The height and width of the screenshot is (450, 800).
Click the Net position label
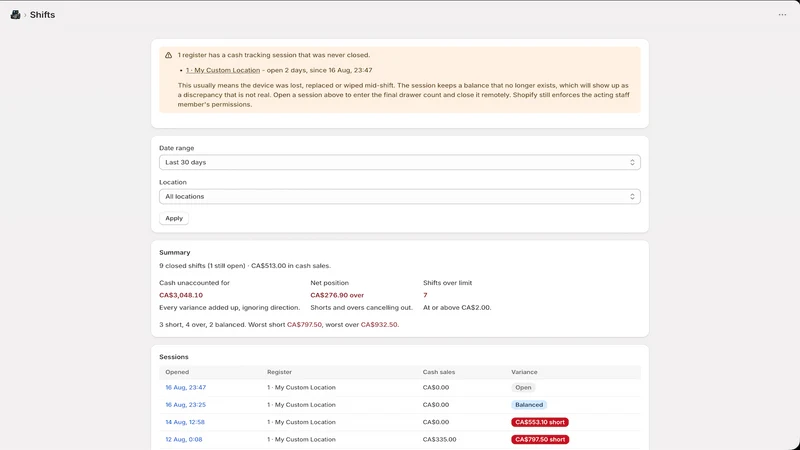pyautogui.click(x=330, y=283)
